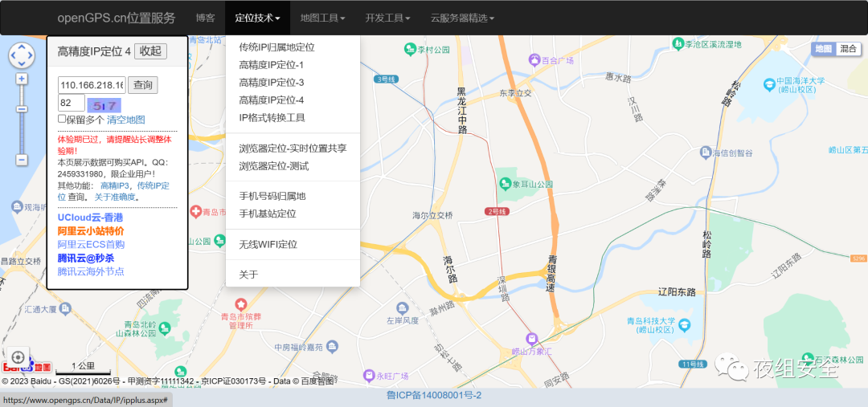Expand the 地图工具 dropdown
Viewport: 868px width, 407px height.
[x=323, y=18]
